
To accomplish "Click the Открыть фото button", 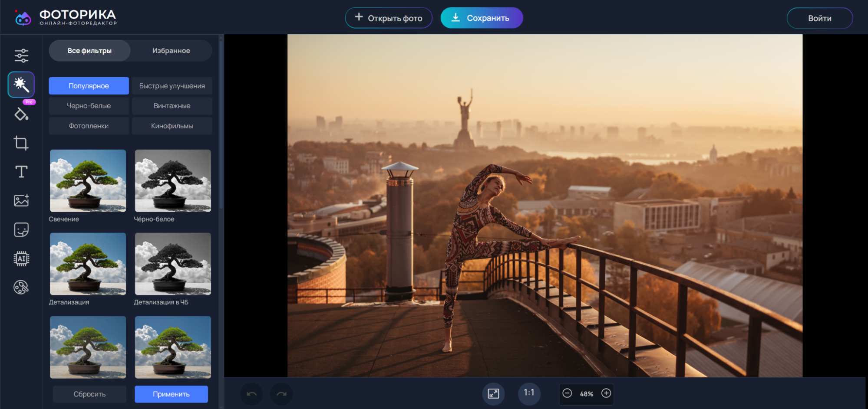I will tap(389, 18).
